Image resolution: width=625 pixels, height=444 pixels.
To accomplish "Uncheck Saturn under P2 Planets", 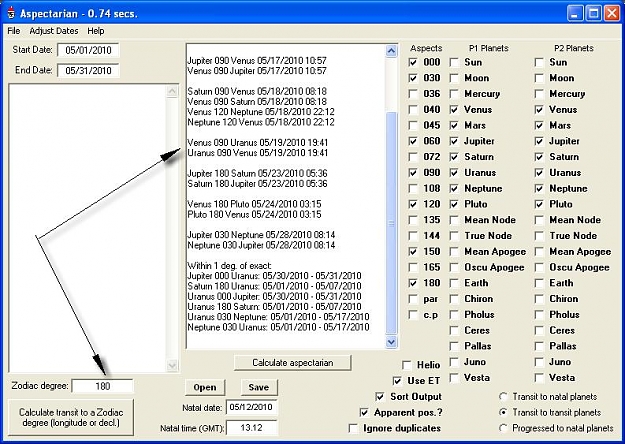I will click(539, 157).
